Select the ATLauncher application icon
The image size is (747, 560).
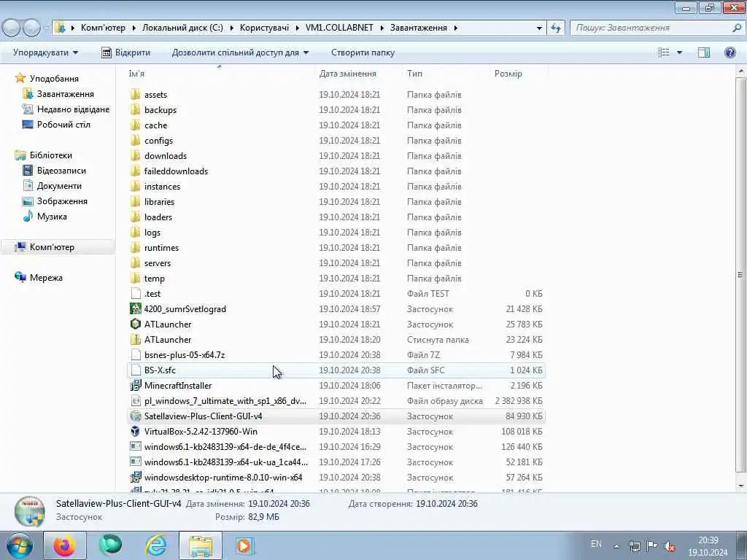[x=135, y=324]
